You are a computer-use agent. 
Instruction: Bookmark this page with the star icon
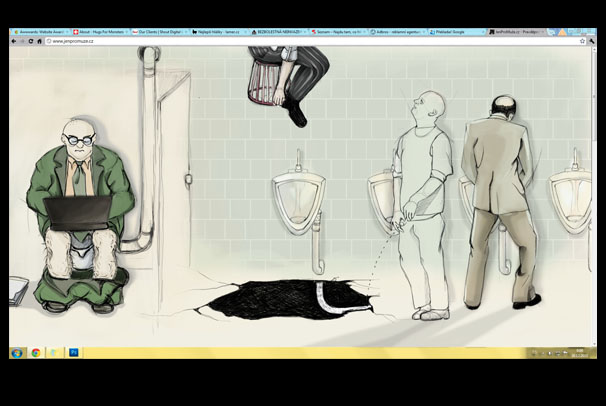[583, 41]
